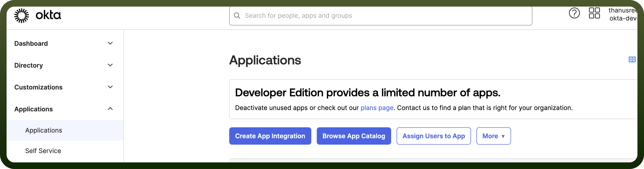
Task: Click Assign Users to App button
Action: click(434, 136)
